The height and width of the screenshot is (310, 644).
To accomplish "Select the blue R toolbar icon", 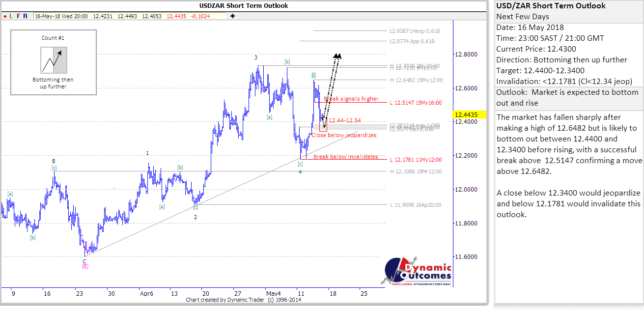I will click(x=26, y=16).
